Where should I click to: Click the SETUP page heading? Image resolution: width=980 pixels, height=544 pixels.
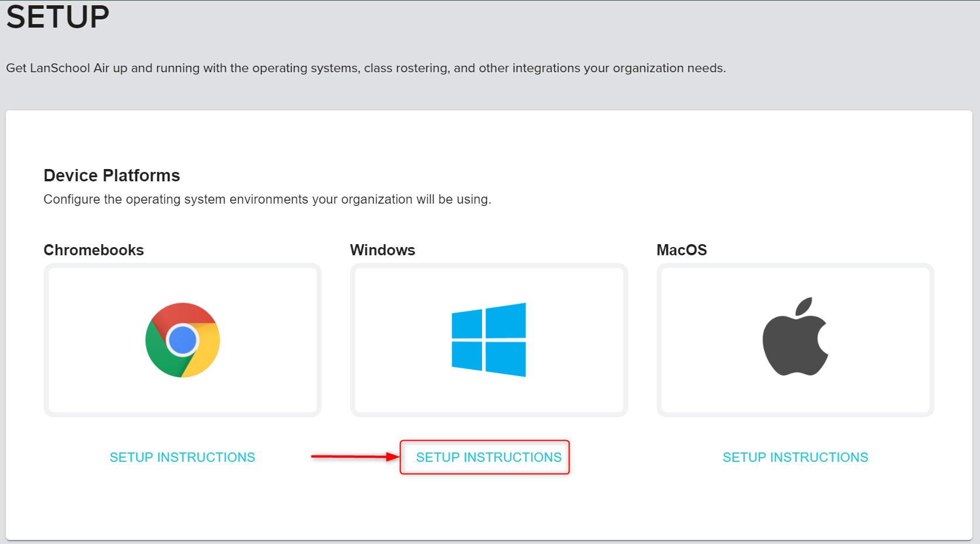58,16
